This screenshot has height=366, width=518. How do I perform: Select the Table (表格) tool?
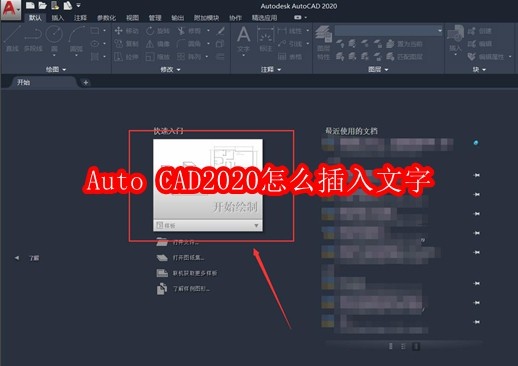[290, 57]
